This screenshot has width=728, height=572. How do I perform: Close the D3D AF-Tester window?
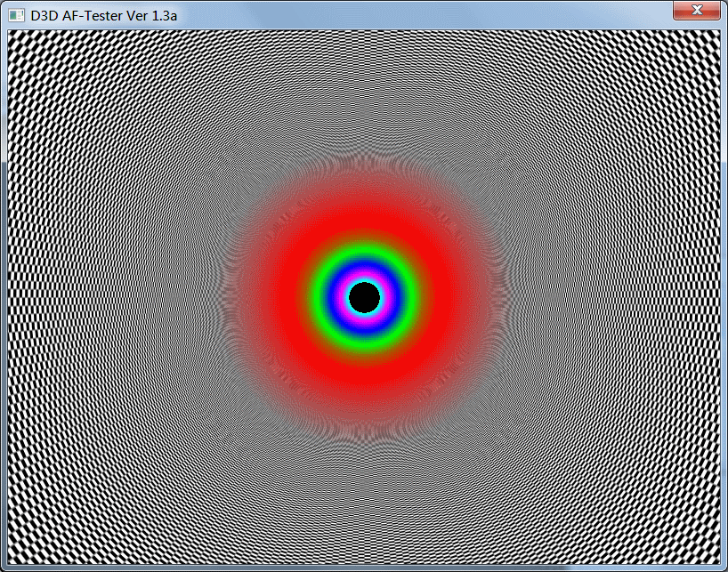click(x=697, y=11)
